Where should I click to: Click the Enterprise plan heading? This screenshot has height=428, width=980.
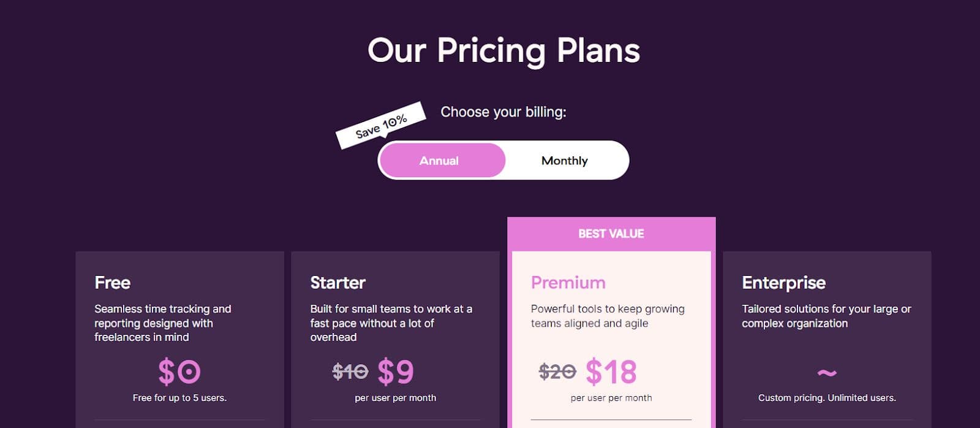tap(783, 283)
